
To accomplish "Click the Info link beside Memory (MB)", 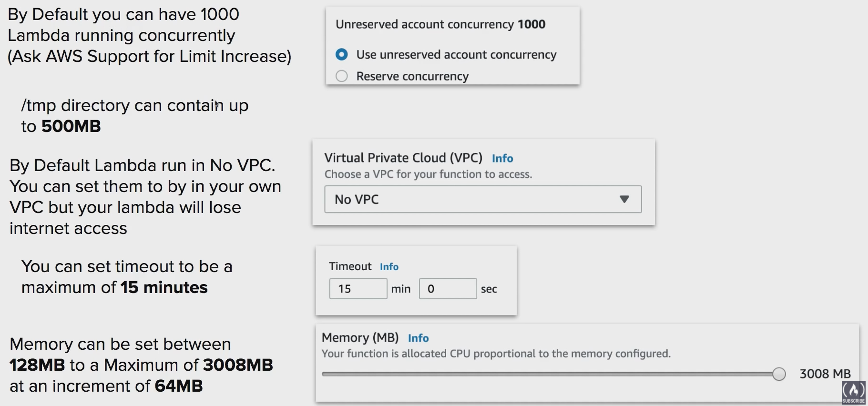I will 418,338.
